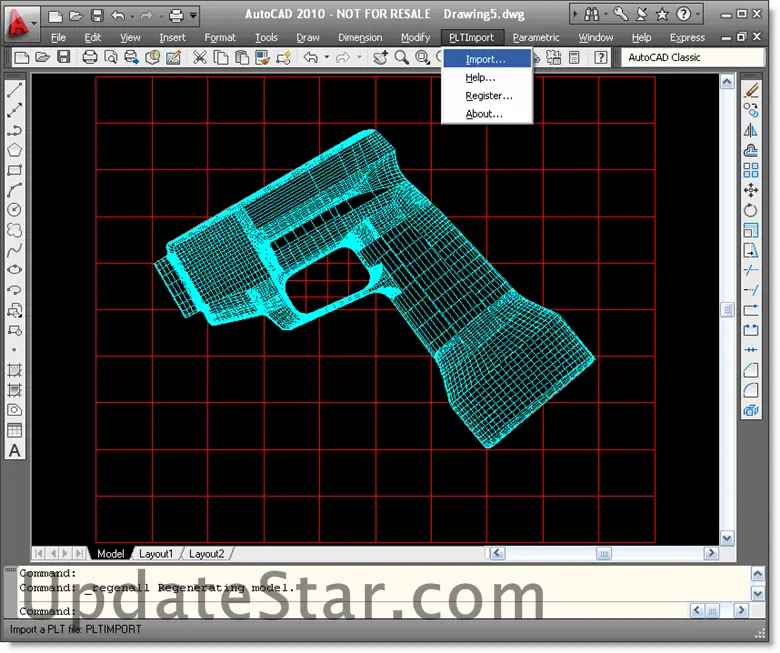The width and height of the screenshot is (780, 653).
Task: Choose Import... from PLTImport menu
Action: [487, 59]
